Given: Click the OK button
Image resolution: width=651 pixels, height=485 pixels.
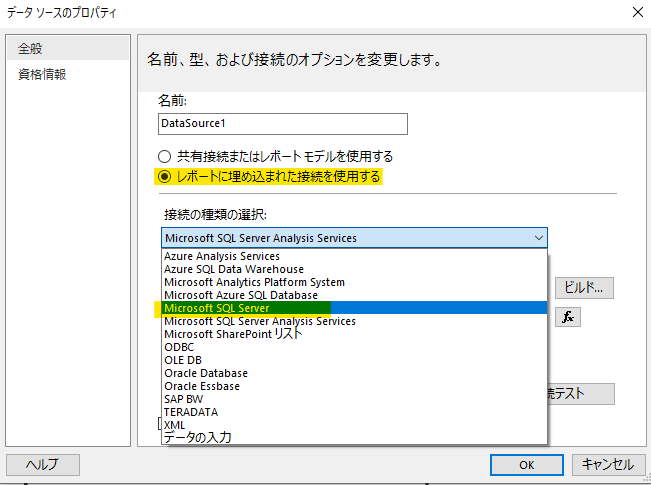Looking at the screenshot, I should tap(527, 464).
